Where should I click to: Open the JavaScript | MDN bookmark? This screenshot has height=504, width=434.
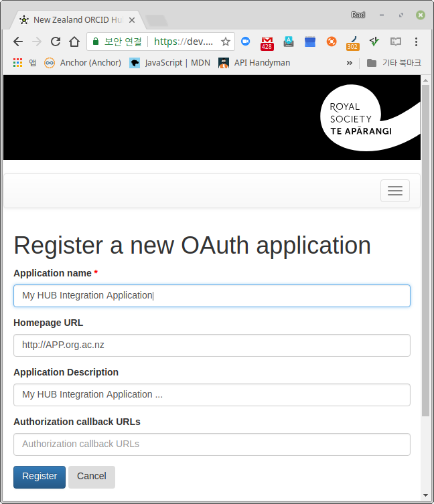[170, 63]
